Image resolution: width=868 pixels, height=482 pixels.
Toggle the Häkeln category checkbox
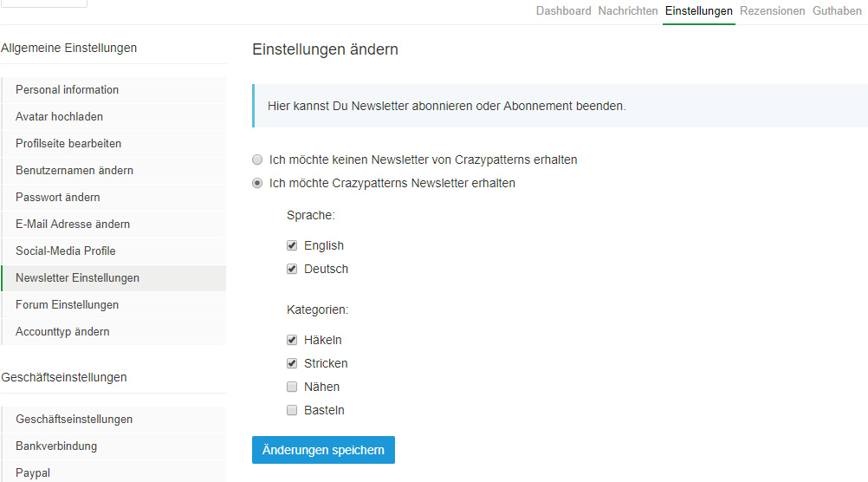tap(292, 341)
